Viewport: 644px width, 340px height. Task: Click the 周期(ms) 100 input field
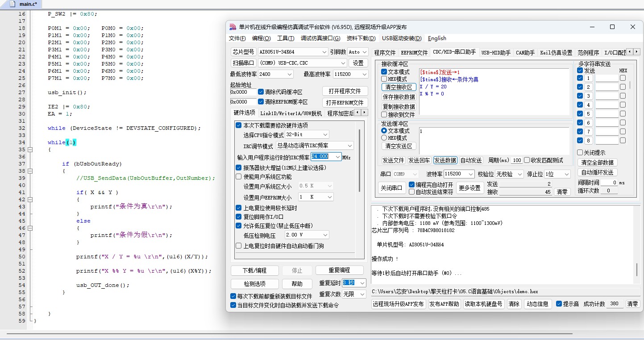[x=516, y=160]
